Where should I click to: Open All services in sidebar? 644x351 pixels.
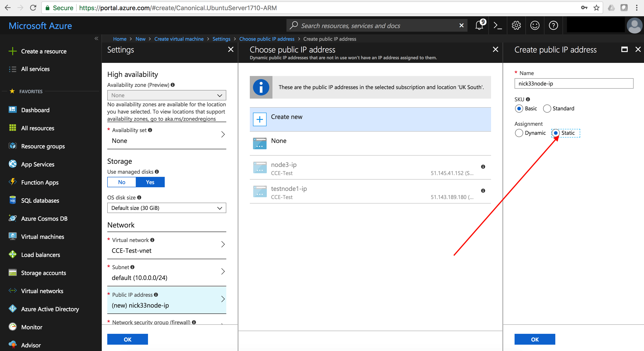[x=35, y=69]
